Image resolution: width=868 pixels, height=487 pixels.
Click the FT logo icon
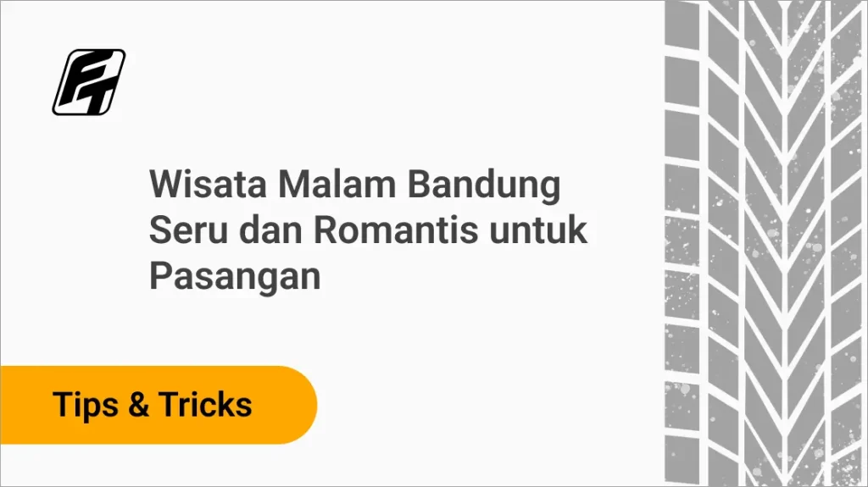point(89,82)
